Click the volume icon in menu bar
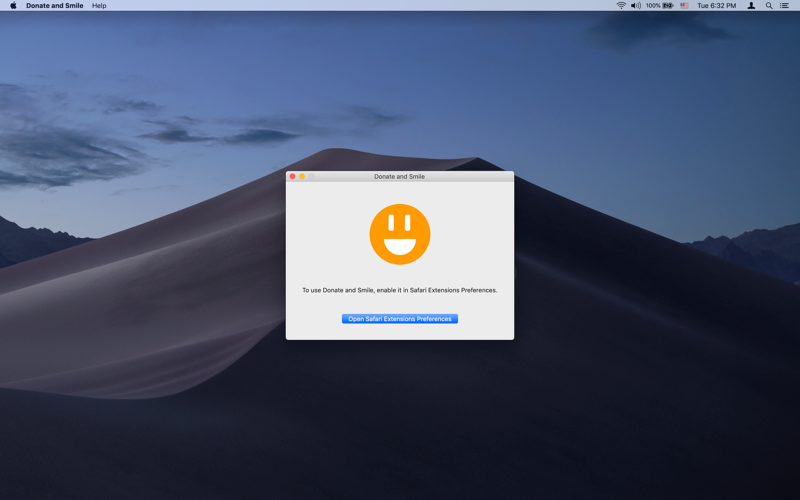Viewport: 800px width, 500px height. coord(636,6)
